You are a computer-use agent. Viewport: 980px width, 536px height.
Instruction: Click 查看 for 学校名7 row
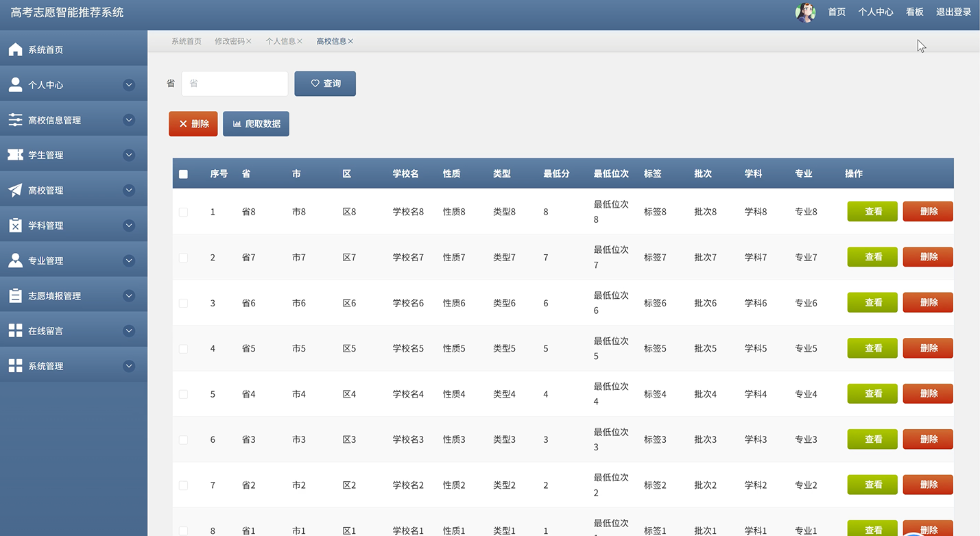click(x=872, y=257)
